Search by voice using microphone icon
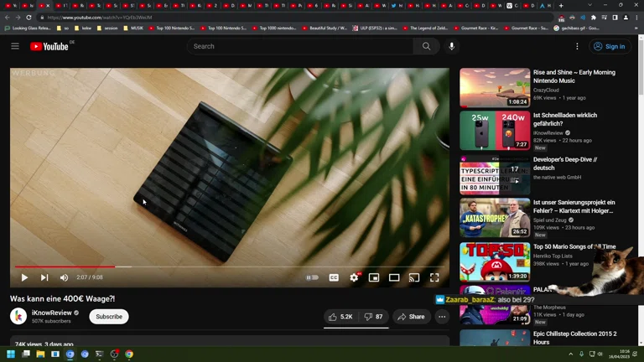The width and height of the screenshot is (644, 362). coord(452,46)
